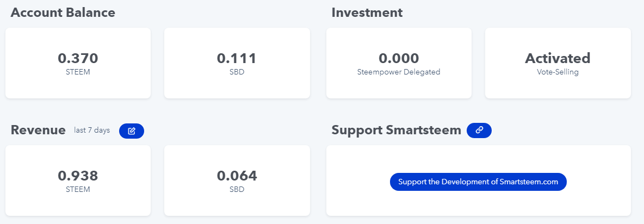The width and height of the screenshot is (644, 224).
Task: Open the Steempower Delegated card
Action: pos(399,63)
